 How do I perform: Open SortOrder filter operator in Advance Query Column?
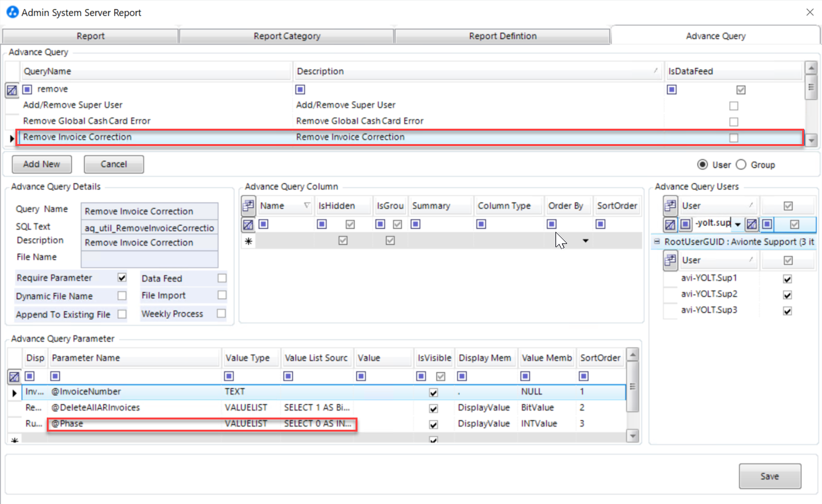[x=600, y=224]
